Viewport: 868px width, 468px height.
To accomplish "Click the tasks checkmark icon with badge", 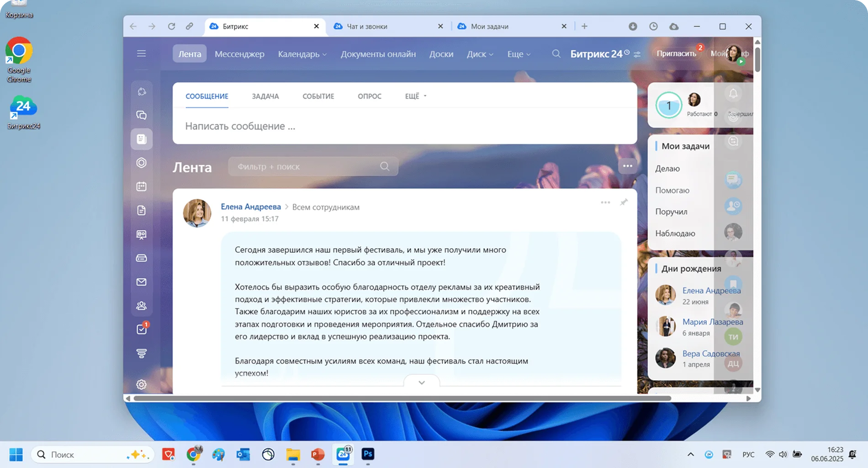I will [142, 329].
